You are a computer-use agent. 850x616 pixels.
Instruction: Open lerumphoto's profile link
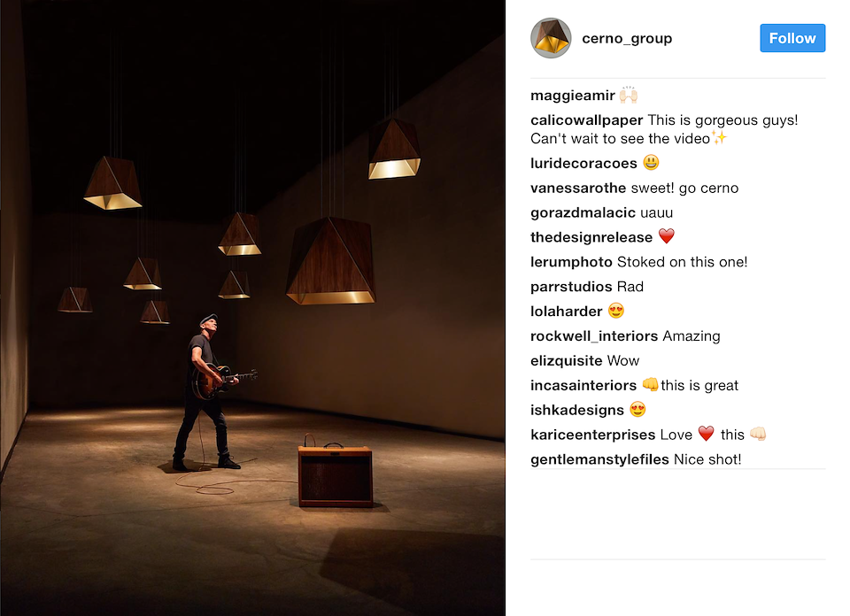point(571,262)
